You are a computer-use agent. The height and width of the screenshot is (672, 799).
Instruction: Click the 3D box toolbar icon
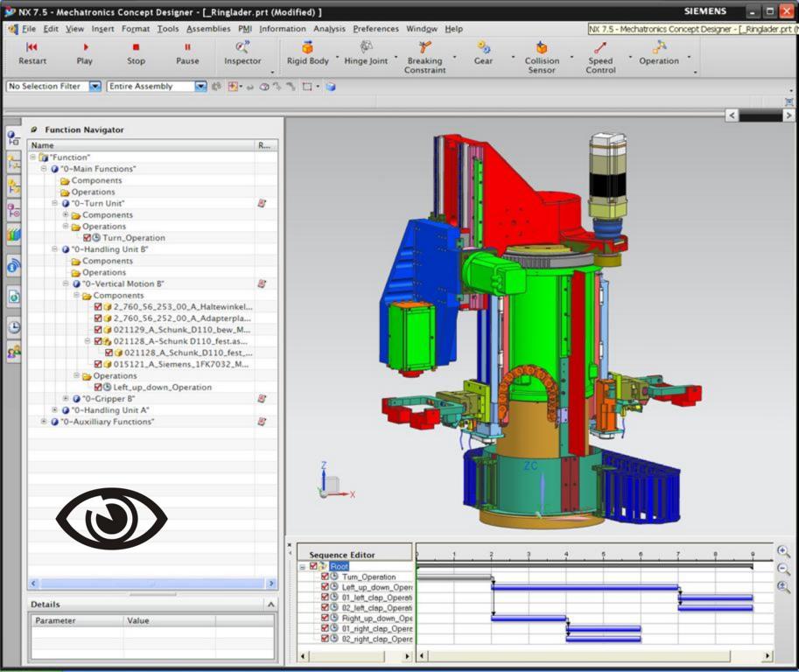click(331, 87)
